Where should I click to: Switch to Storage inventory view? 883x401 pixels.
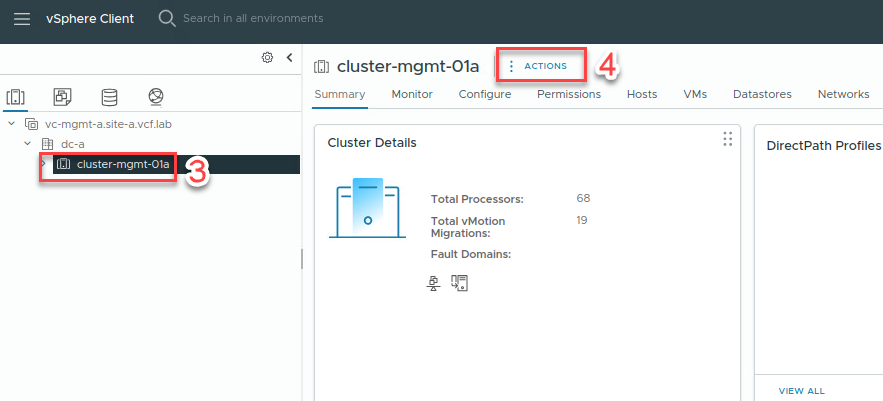(x=109, y=97)
